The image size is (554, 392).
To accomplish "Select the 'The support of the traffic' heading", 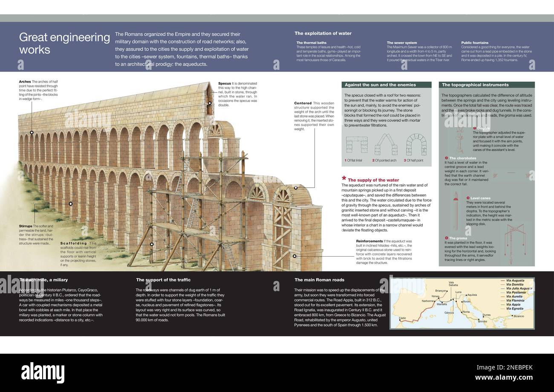I will coord(163,280).
